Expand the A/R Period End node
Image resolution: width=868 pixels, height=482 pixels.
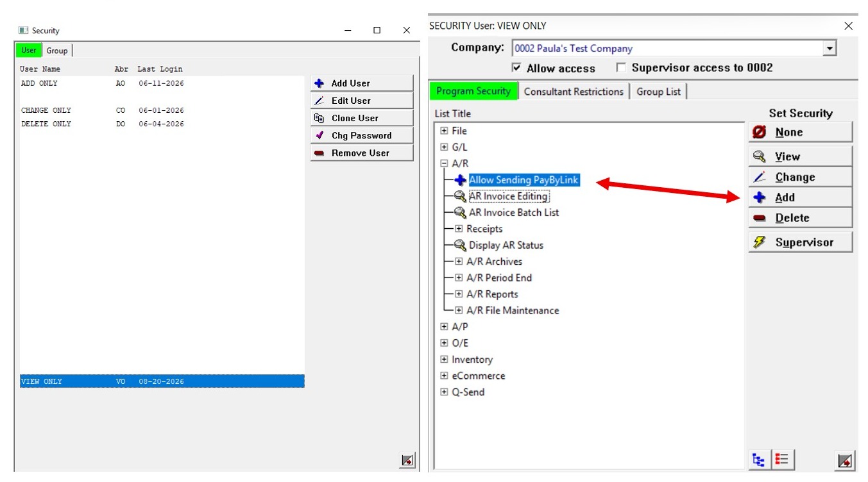459,278
